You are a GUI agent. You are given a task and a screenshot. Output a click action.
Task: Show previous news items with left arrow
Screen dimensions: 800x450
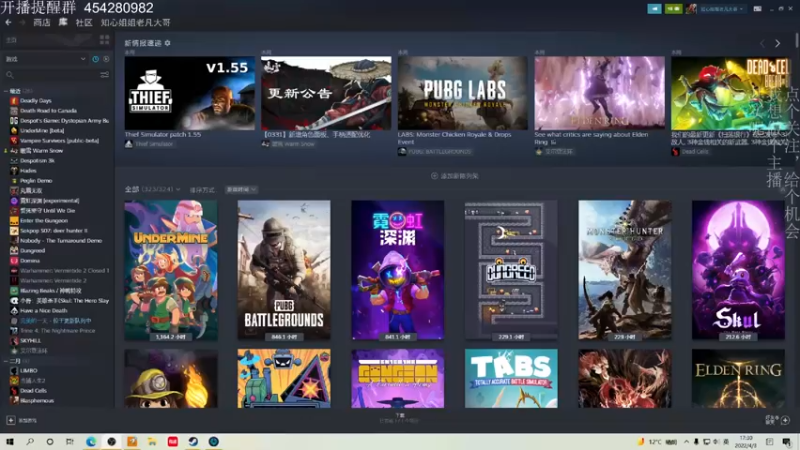point(762,44)
